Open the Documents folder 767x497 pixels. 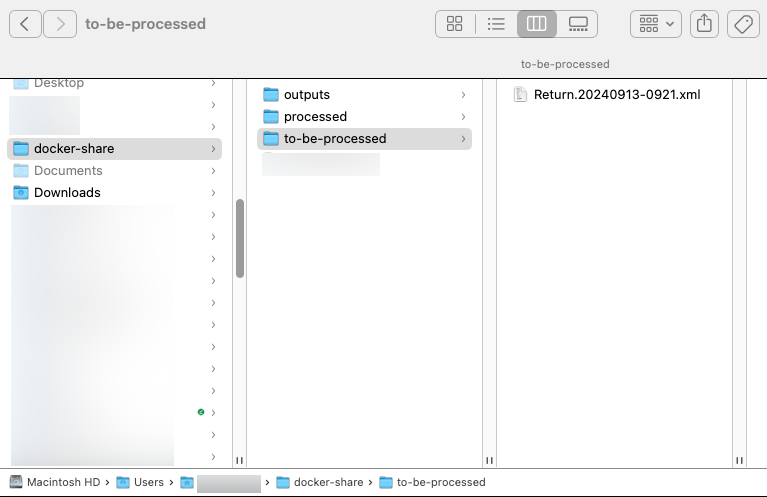(x=68, y=171)
